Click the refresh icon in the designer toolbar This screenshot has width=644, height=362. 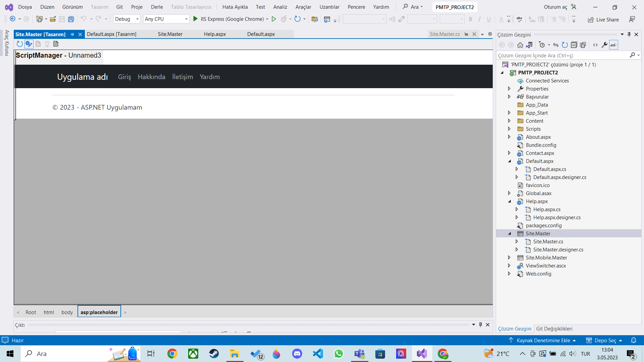coord(20,44)
